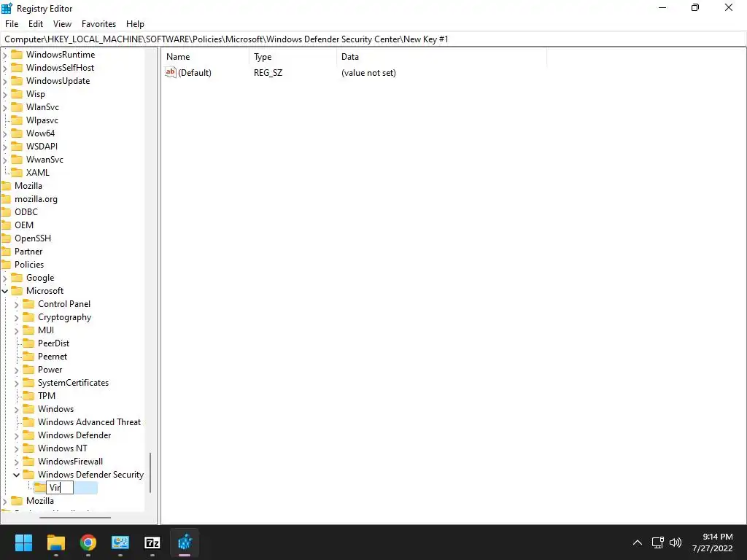Image resolution: width=747 pixels, height=560 pixels.
Task: Select the Partner folder icon
Action: pos(6,252)
